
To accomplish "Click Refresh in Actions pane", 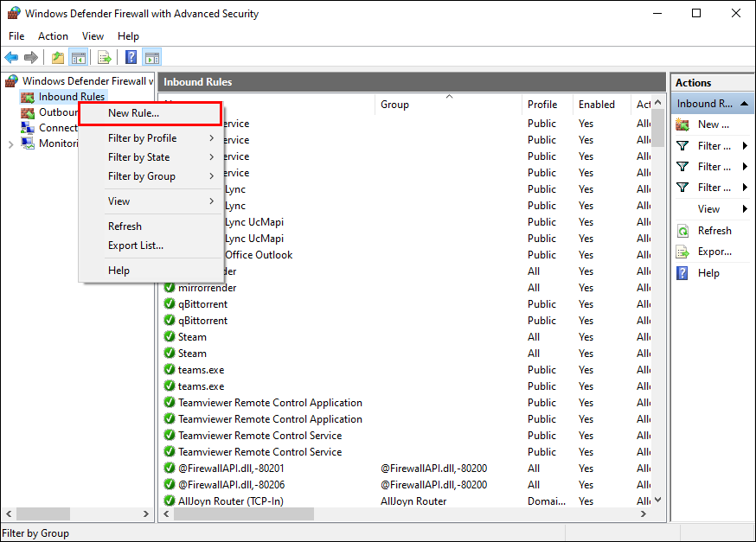I will 714,231.
